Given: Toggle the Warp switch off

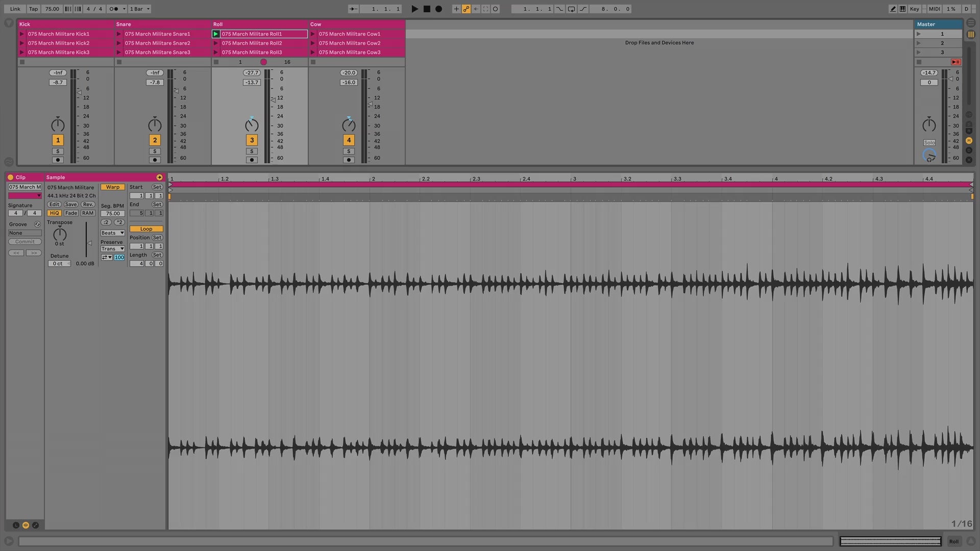Looking at the screenshot, I should (113, 187).
